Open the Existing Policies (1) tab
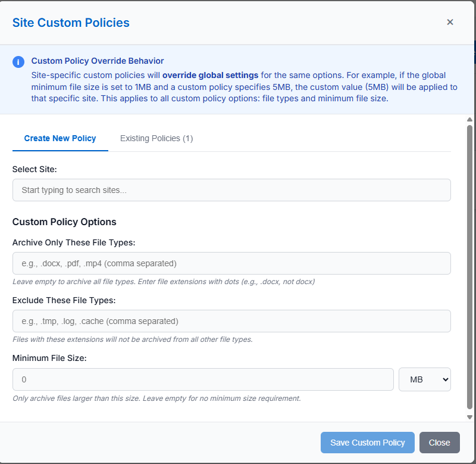 click(156, 138)
